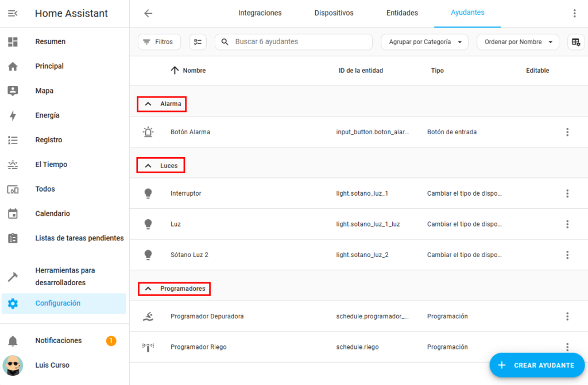The height and width of the screenshot is (385, 588).
Task: Open options menu for Sótano Luz 2
Action: (567, 255)
